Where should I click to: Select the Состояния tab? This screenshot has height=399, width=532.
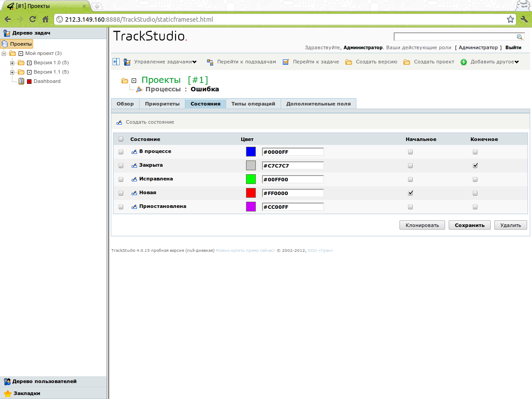click(205, 104)
